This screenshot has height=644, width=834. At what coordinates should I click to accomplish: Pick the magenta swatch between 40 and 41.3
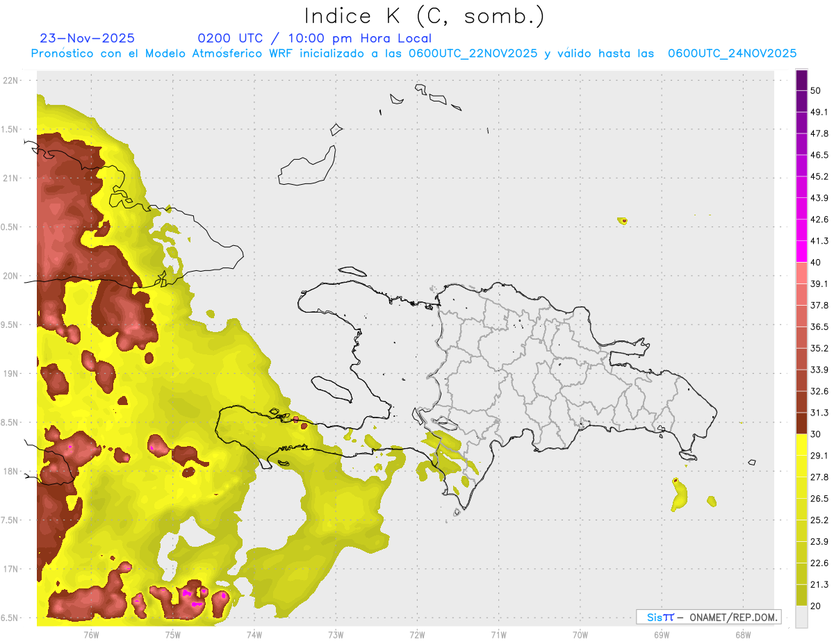pyautogui.click(x=801, y=251)
